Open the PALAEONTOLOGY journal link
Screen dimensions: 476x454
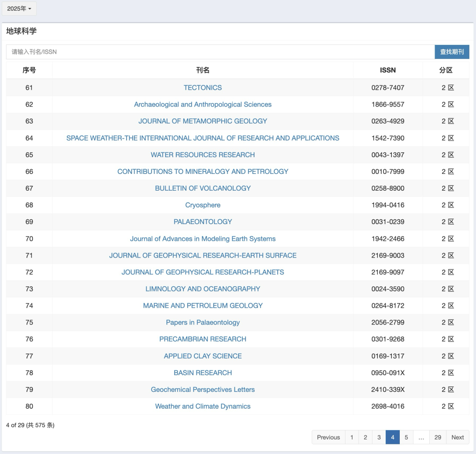(x=203, y=221)
